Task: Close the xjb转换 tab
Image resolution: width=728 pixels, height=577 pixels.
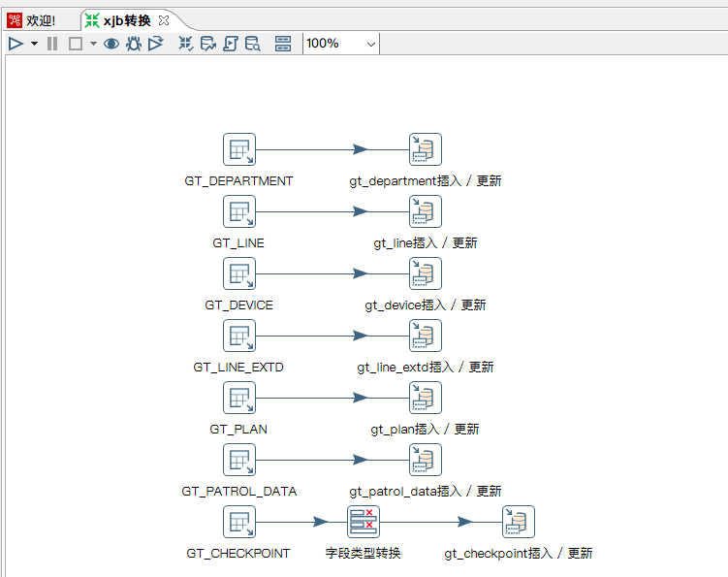Action: (x=164, y=20)
